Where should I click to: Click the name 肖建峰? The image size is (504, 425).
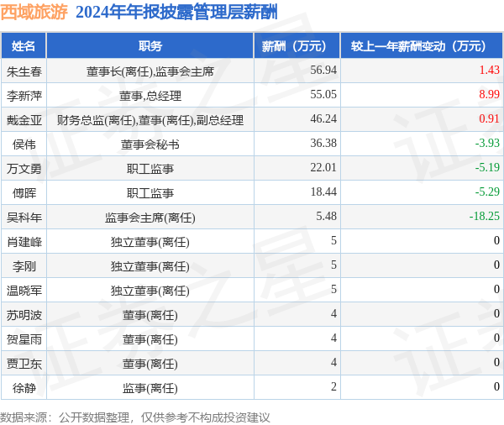click(24, 242)
